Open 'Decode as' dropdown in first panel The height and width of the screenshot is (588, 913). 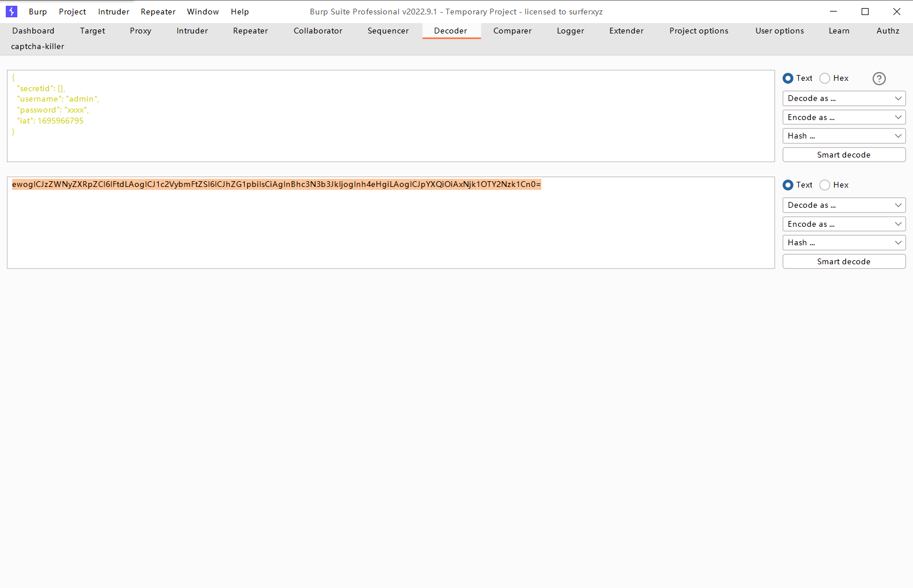click(x=844, y=99)
